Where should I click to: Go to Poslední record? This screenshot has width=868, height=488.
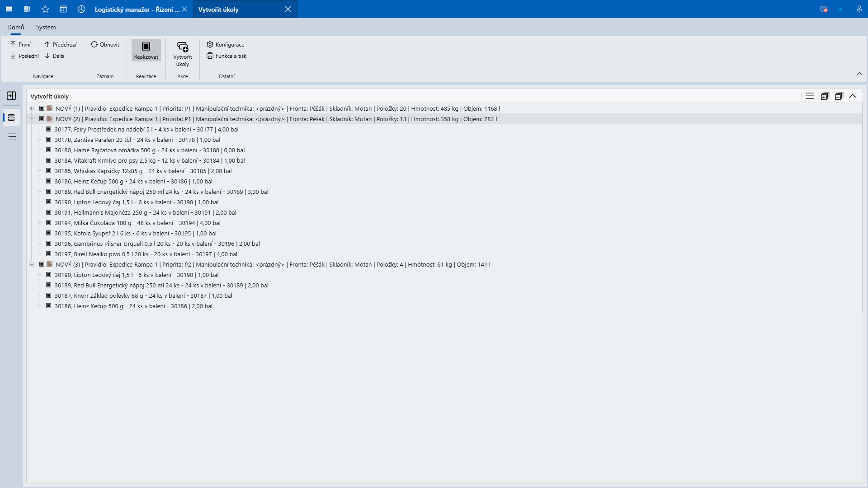24,56
